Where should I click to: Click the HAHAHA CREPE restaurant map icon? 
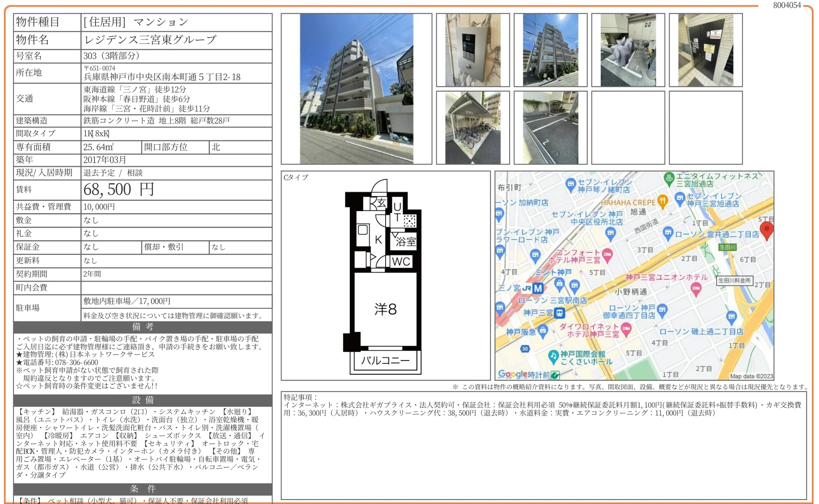pos(662,201)
